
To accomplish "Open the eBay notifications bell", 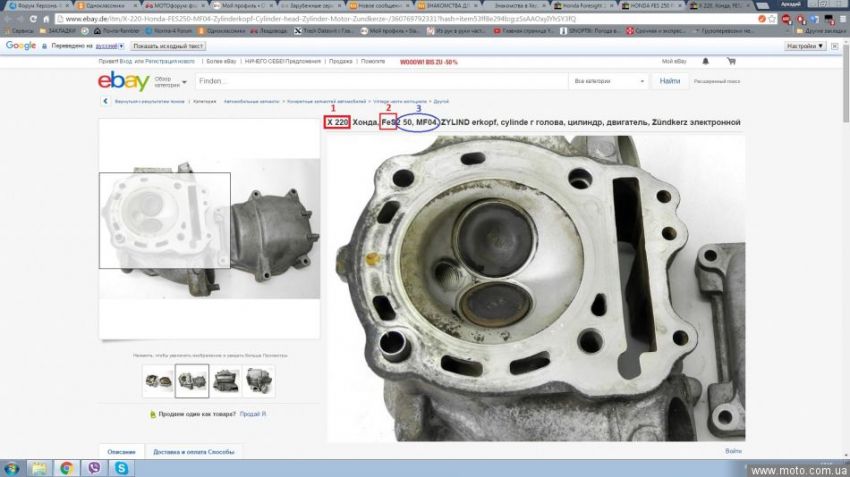I will 705,61.
